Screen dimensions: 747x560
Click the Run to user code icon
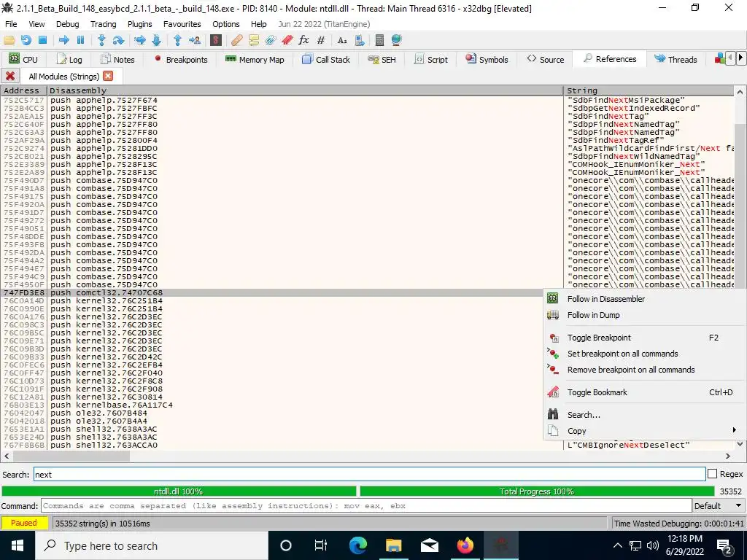194,41
